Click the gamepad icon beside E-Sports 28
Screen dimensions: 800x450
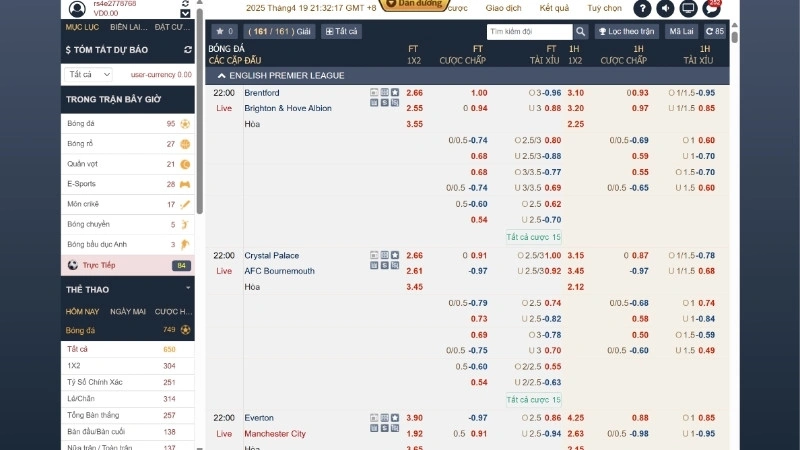tap(185, 184)
